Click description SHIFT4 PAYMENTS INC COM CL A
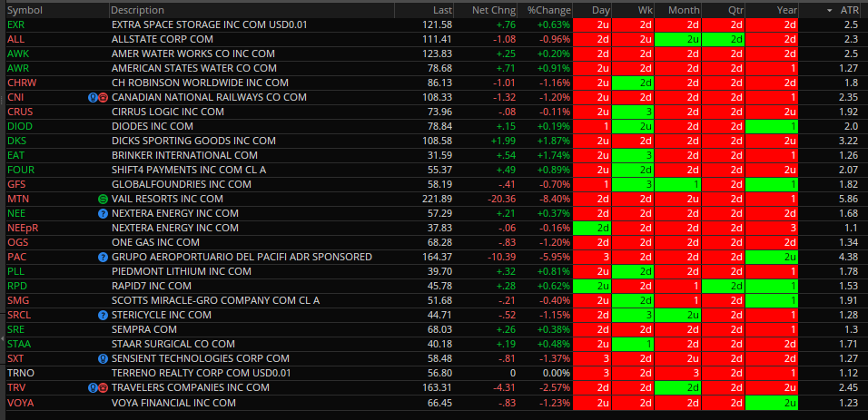 pyautogui.click(x=189, y=170)
